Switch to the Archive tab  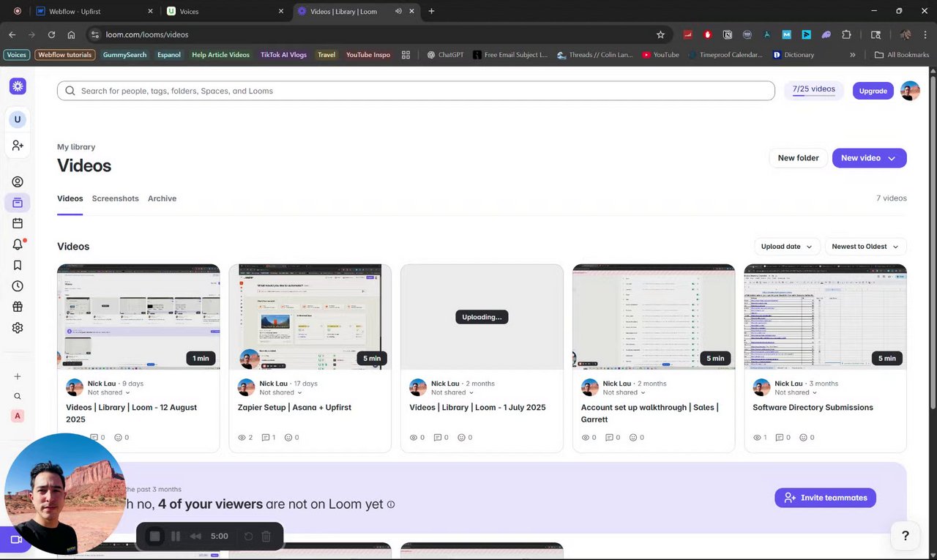click(162, 198)
